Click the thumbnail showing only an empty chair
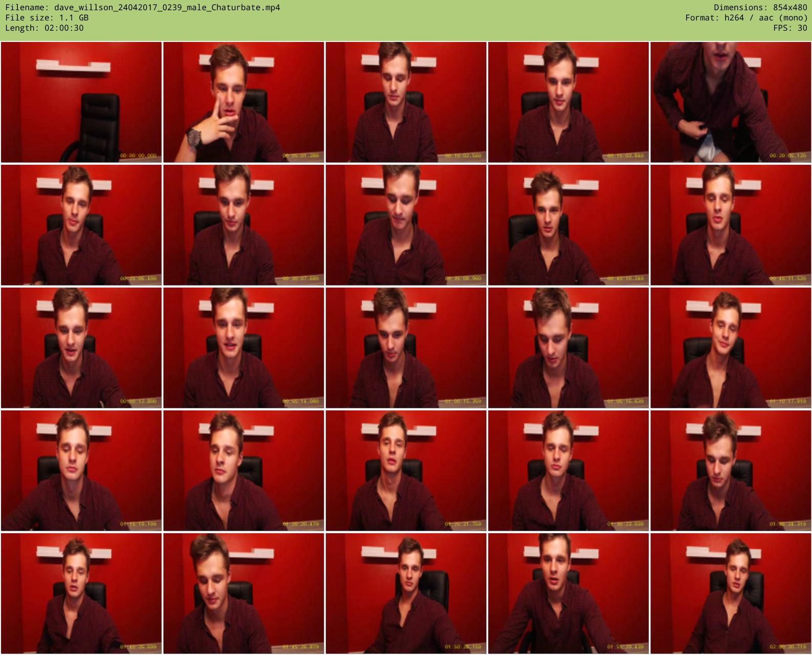812x655 pixels. [81, 102]
